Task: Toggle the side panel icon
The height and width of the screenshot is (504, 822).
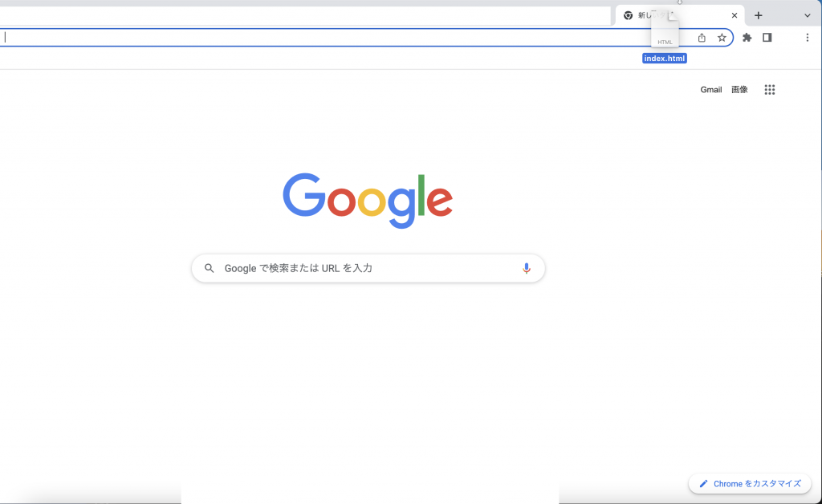Action: click(x=767, y=38)
